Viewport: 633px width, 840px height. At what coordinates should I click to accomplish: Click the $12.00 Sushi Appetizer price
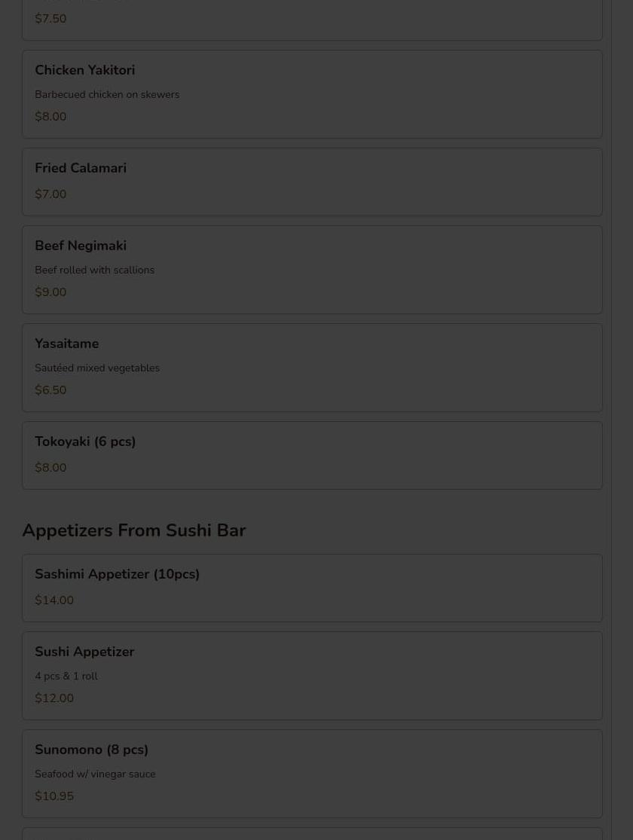point(54,698)
